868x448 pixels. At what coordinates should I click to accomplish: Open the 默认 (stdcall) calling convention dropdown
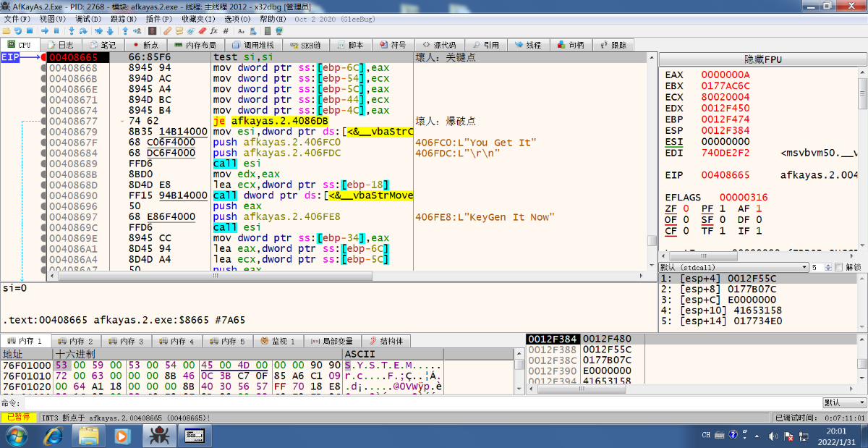(733, 267)
